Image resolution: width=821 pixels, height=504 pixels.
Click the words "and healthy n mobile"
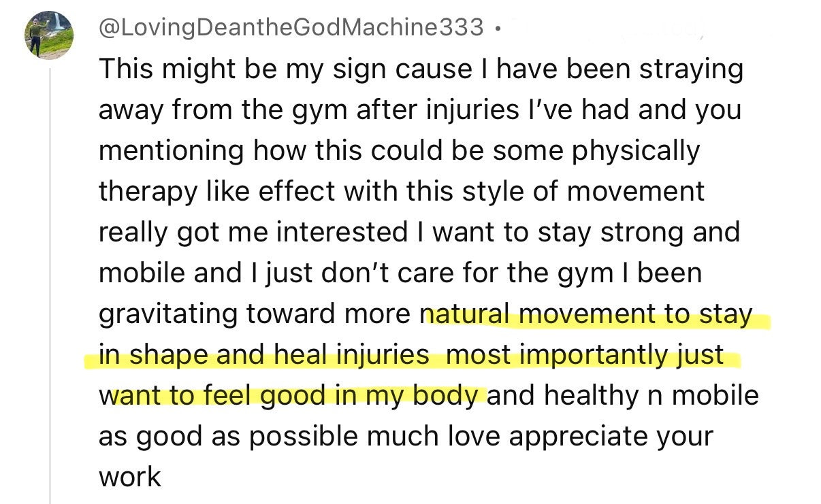(x=622, y=395)
